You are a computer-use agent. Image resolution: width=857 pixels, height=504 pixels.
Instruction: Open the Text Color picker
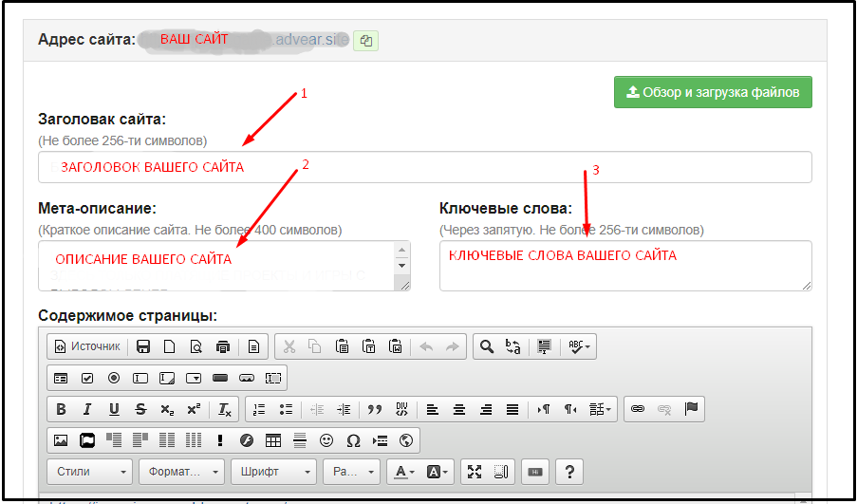(404, 472)
